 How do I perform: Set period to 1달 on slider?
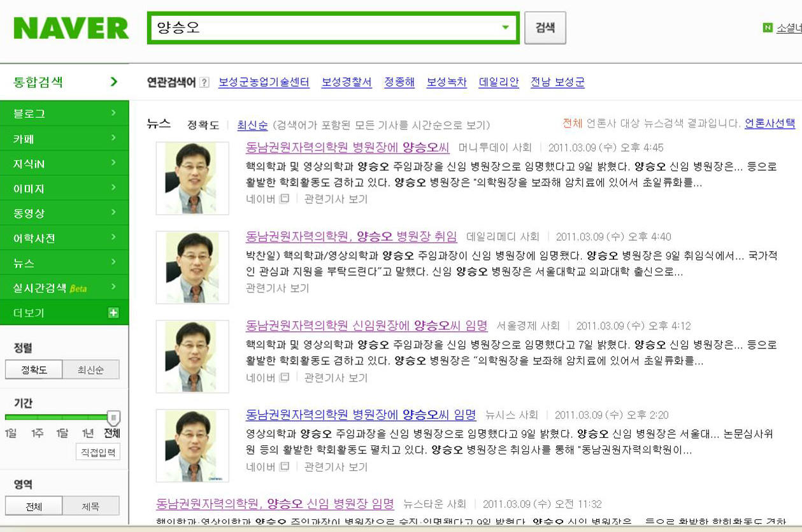coord(62,433)
